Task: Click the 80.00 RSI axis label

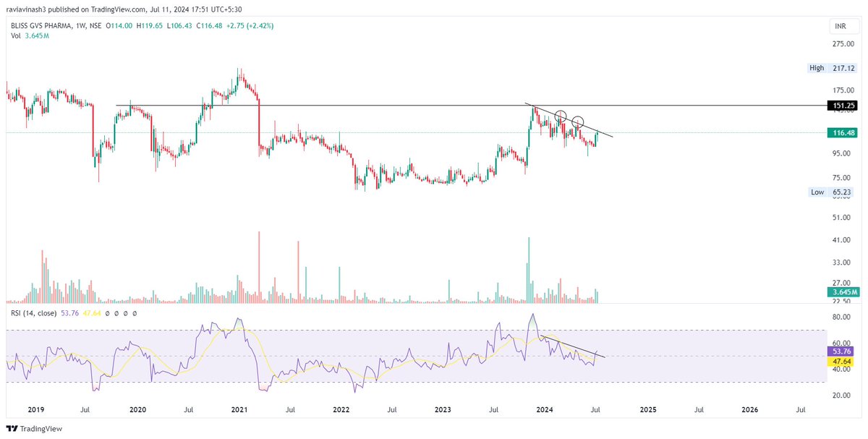Action: pos(842,317)
